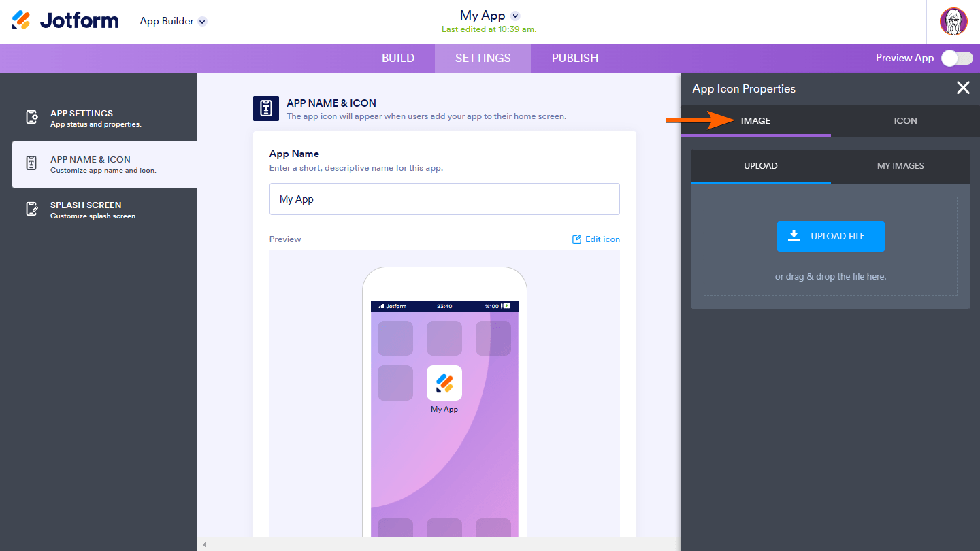Click the horizontal scrollbar left arrow
The width and height of the screenshot is (980, 551).
(204, 544)
